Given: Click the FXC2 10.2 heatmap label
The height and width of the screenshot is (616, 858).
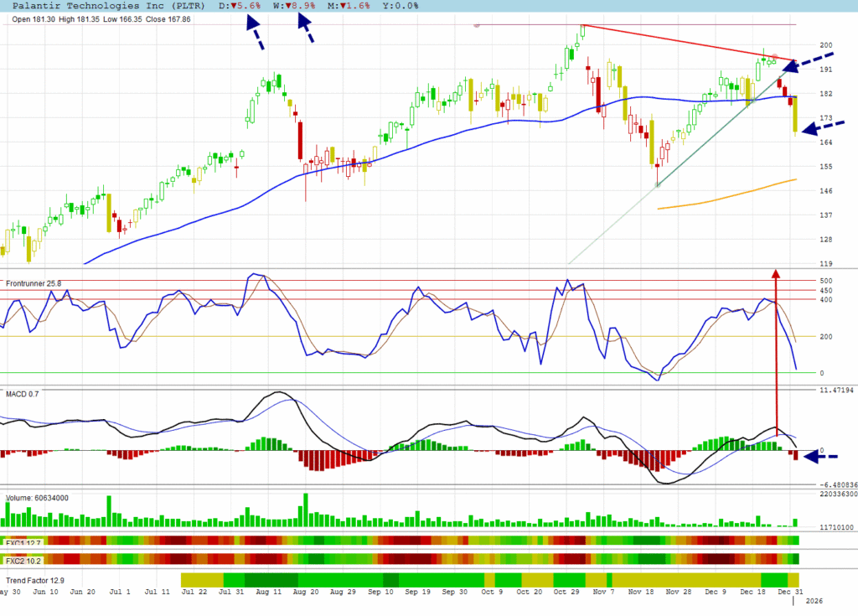Looking at the screenshot, I should (x=23, y=559).
